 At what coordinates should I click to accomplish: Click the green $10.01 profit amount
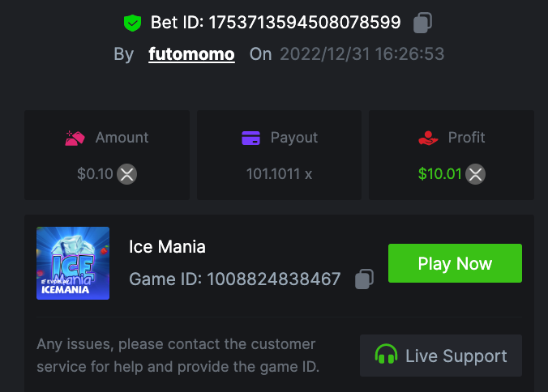[x=439, y=173]
